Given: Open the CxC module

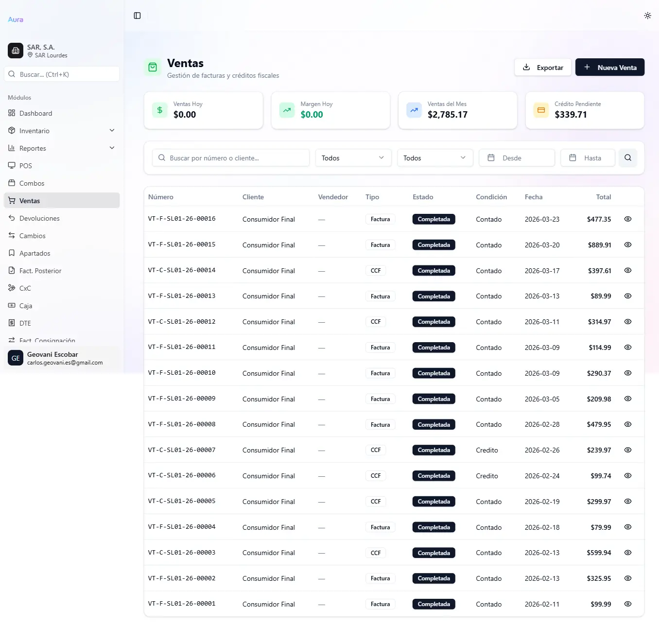Looking at the screenshot, I should coord(25,288).
